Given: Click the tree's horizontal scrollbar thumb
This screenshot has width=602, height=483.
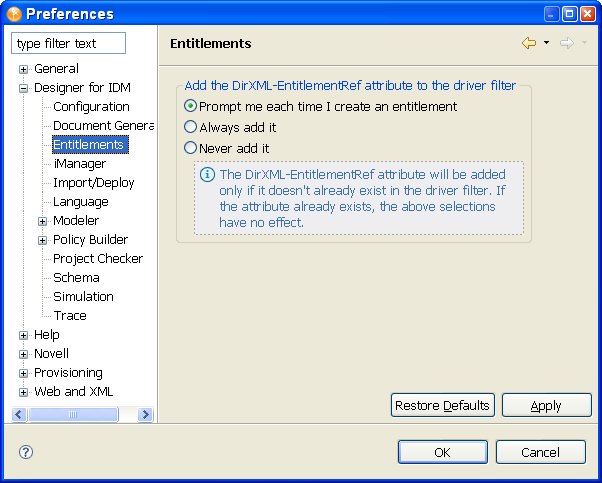Looking at the screenshot, I should coord(73,414).
